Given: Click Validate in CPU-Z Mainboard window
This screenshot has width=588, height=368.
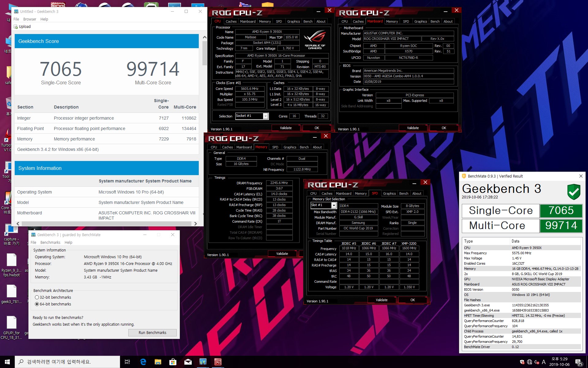Looking at the screenshot, I should [413, 128].
